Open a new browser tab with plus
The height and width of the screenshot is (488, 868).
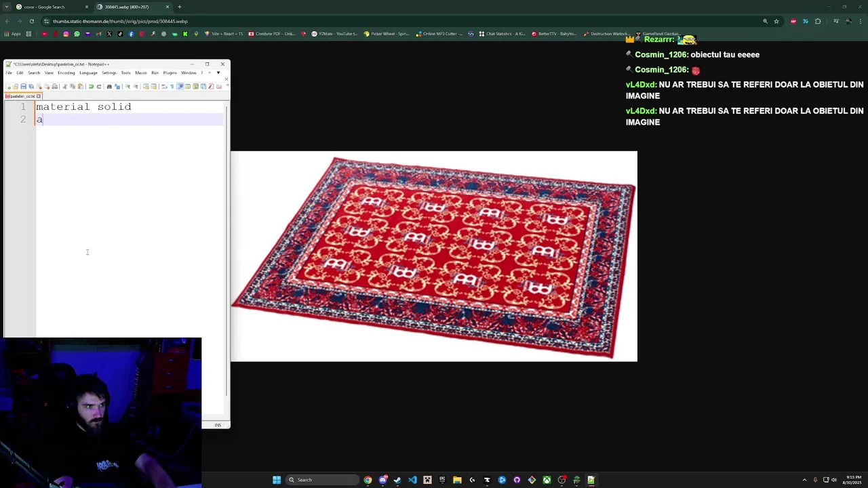(180, 7)
